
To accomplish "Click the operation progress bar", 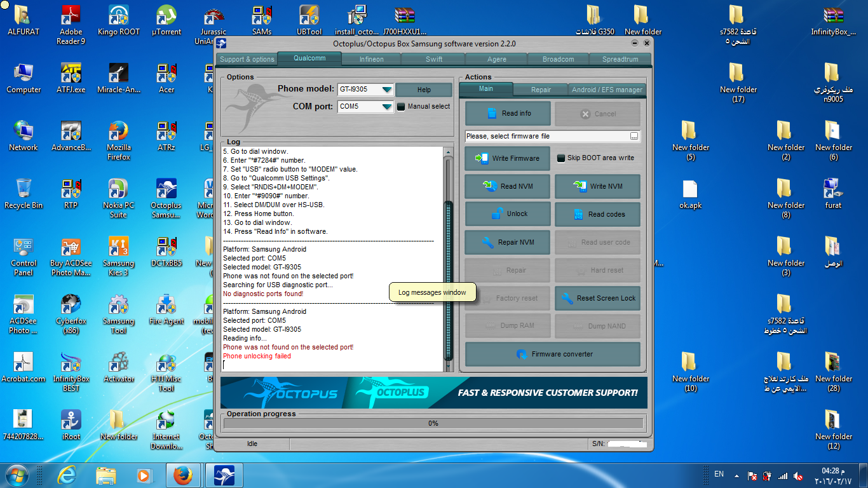I will (433, 423).
